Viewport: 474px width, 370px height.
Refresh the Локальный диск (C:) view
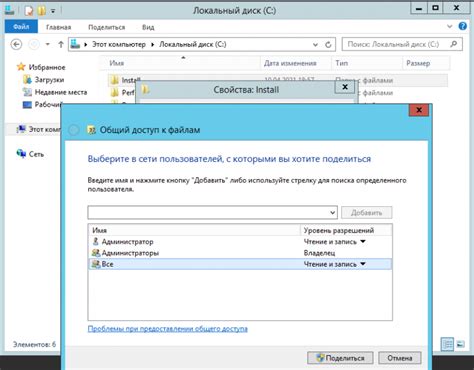[x=328, y=45]
